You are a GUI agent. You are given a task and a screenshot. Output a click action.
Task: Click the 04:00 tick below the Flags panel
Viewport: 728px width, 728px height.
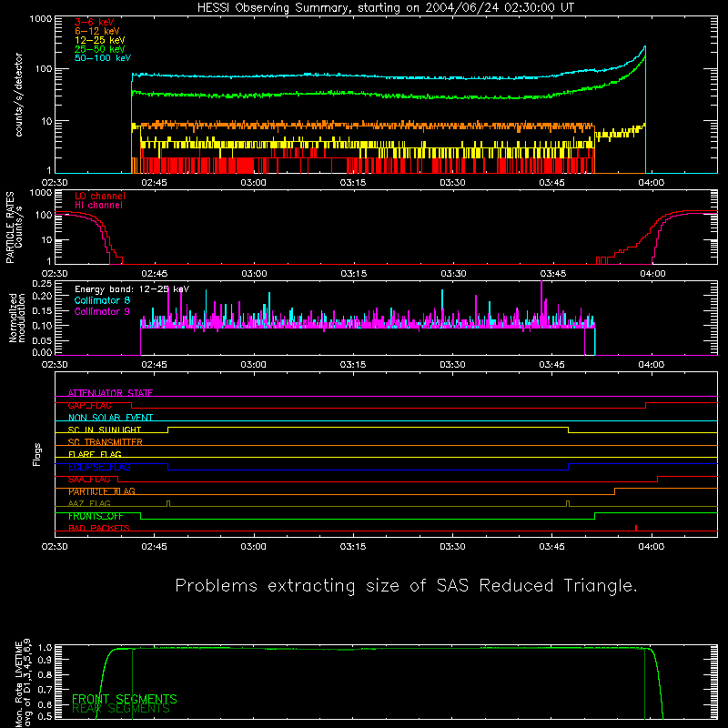[x=651, y=547]
